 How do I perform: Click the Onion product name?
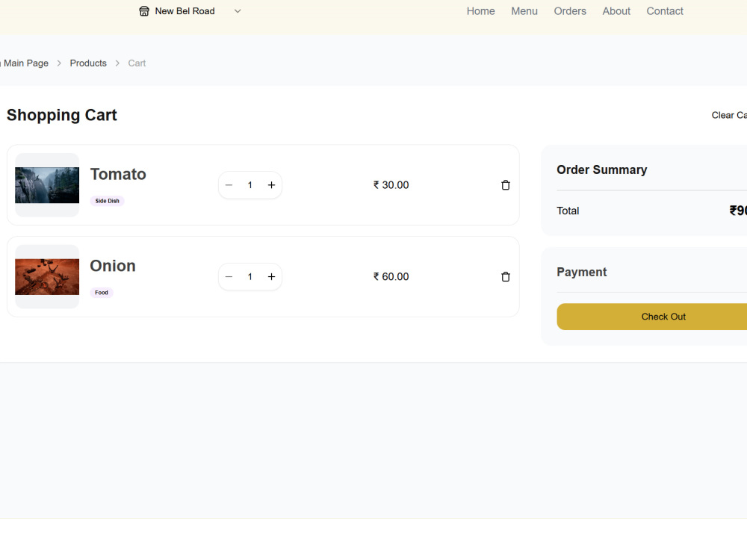click(x=113, y=266)
